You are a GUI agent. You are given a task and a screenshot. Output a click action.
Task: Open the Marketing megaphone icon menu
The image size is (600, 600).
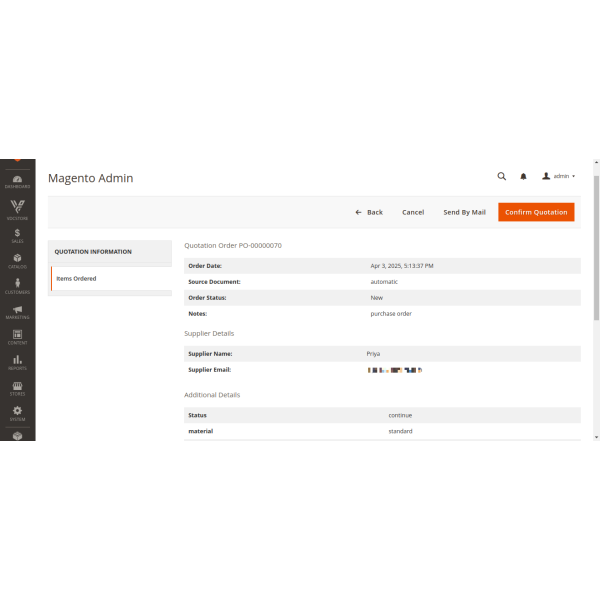tap(17, 311)
